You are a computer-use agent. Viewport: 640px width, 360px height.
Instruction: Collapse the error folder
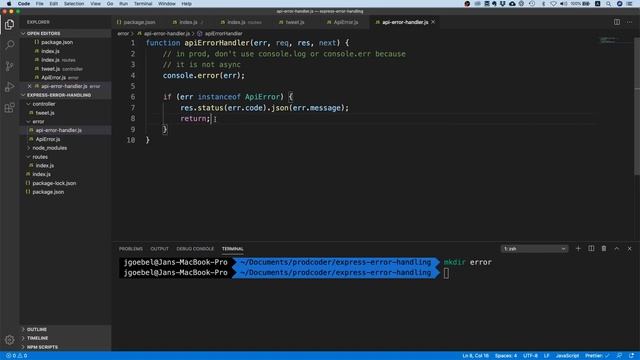[38, 122]
